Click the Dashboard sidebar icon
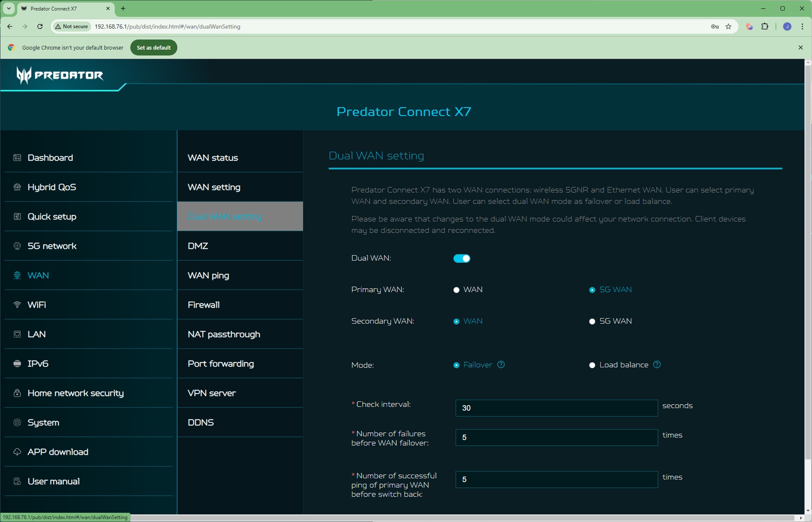Screen dimensions: 812x522 click(x=17, y=158)
